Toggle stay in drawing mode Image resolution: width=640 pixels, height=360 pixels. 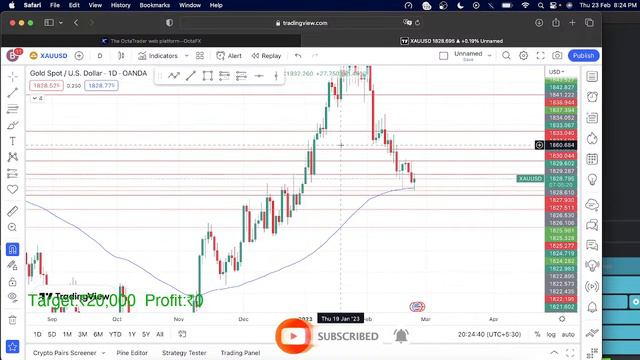[13, 265]
